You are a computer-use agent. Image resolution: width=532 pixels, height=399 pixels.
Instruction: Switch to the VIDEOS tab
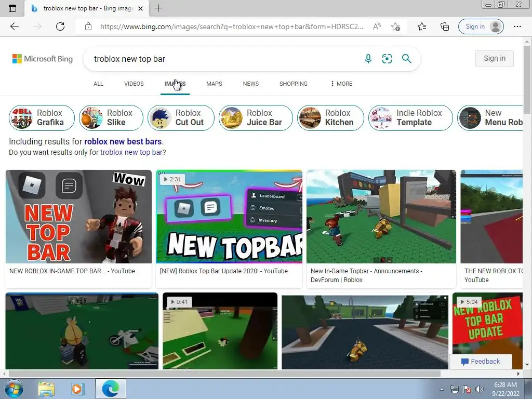click(x=134, y=84)
